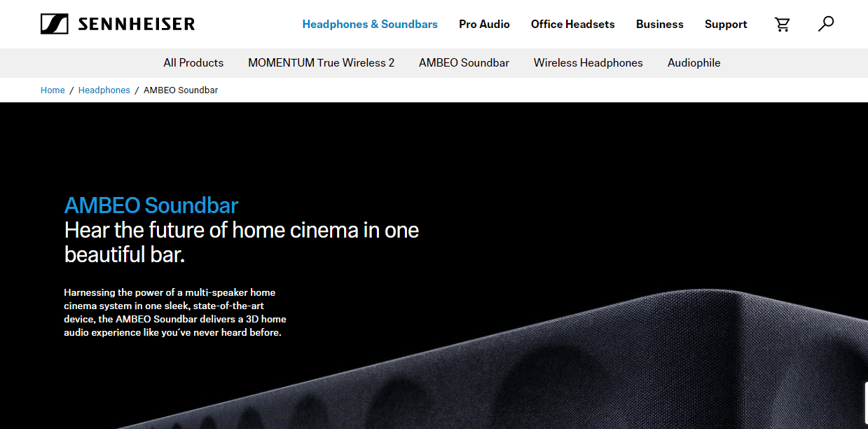Open Headphones & Soundbars menu
The image size is (868, 429).
point(370,24)
